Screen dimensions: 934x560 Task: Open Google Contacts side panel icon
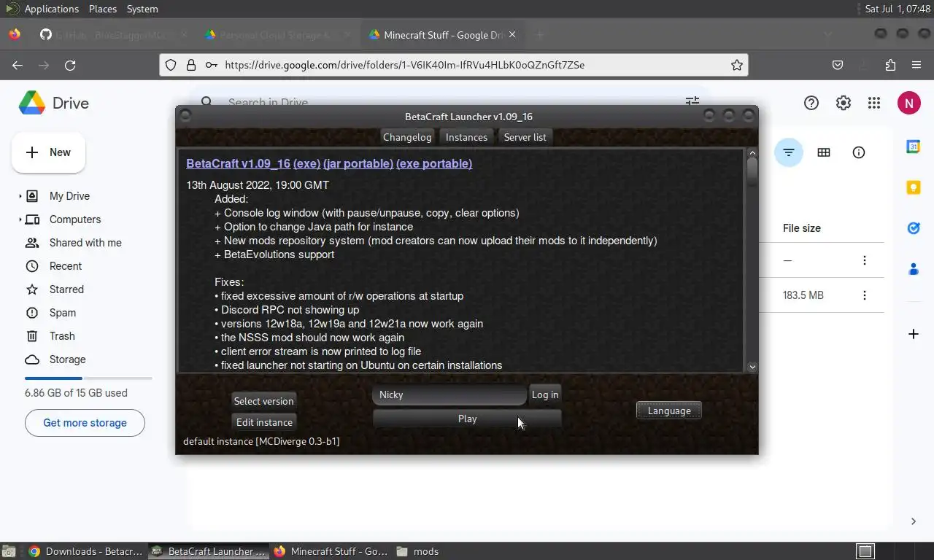[913, 269]
